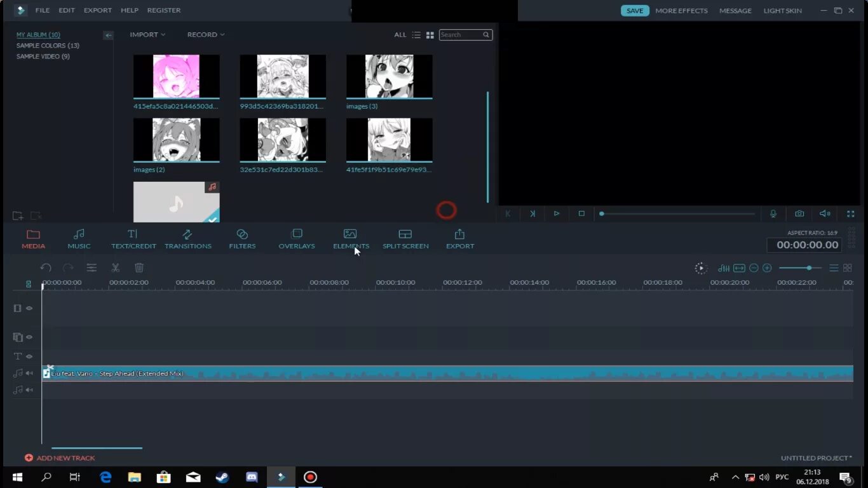Open the Music library tab
Screen dimensions: 868x488
[x=79, y=240]
